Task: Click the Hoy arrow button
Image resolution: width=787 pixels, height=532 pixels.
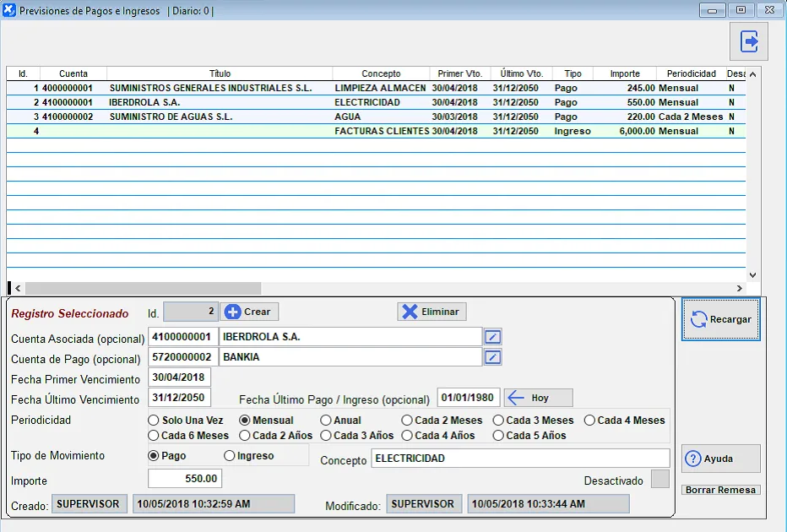Action: point(539,398)
